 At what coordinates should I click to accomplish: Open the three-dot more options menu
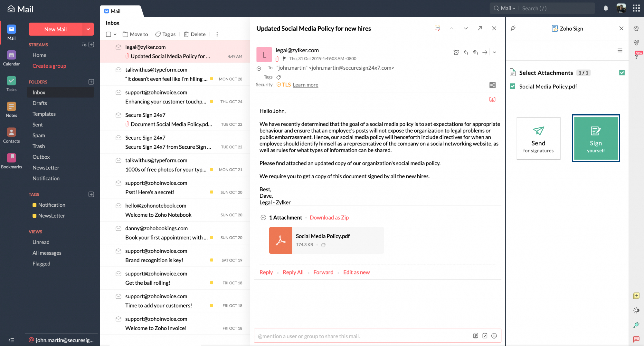coord(217,34)
